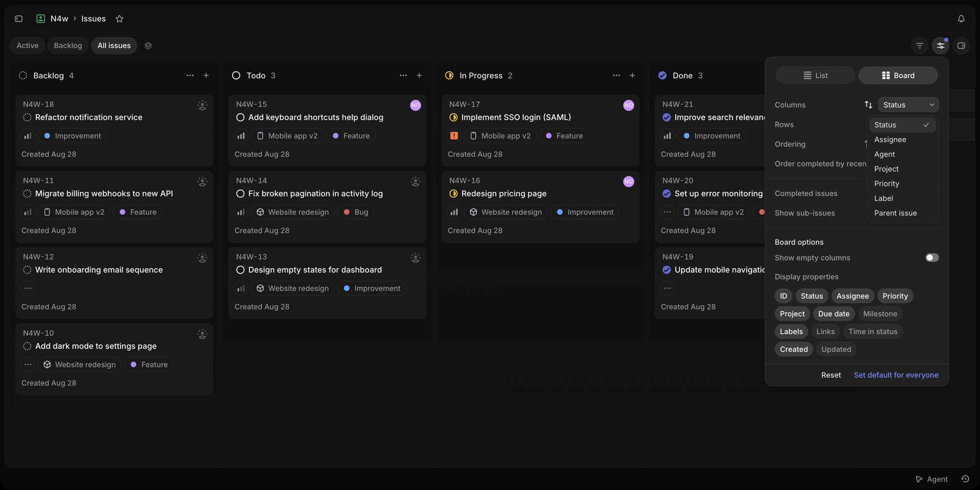Change status icon of N4W-16
The image size is (980, 490).
pyautogui.click(x=454, y=194)
